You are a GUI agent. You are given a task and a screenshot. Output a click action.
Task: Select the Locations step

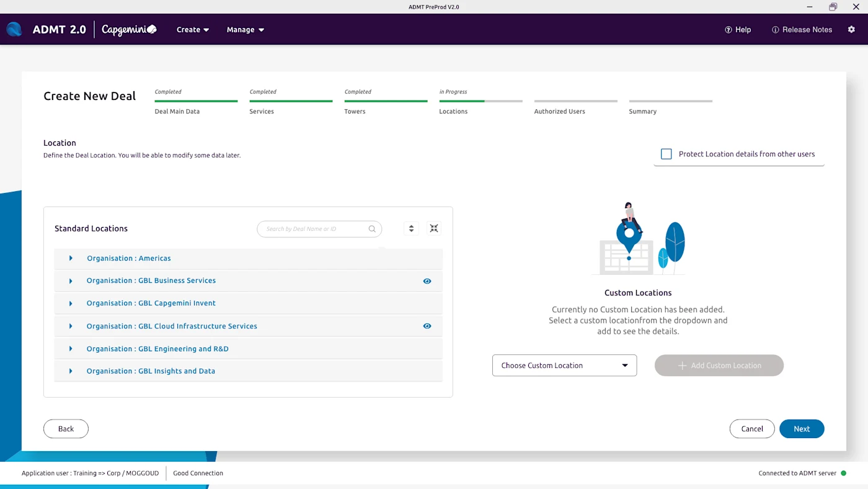[453, 112]
